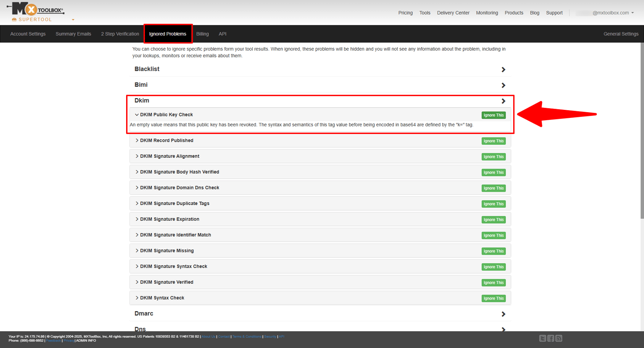
Task: Click the Blacklist section arrow icon
Action: [503, 70]
